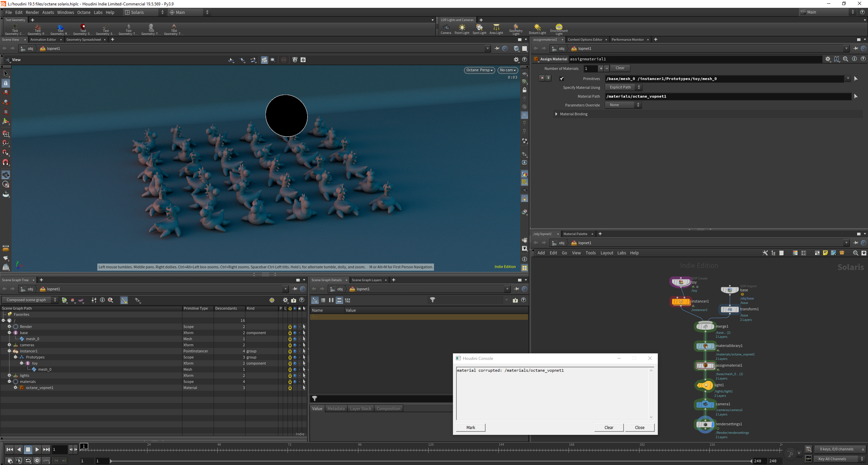Click the Distant Light shelf icon

point(537,29)
